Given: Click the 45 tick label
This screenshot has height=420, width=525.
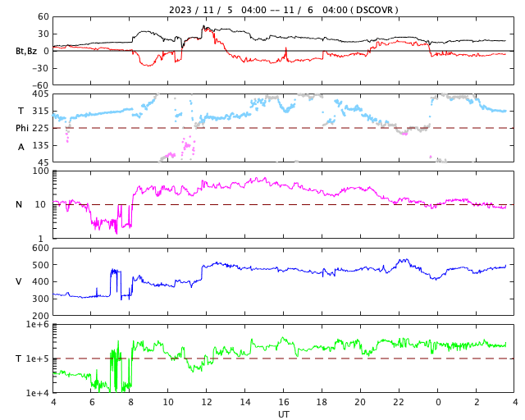Looking at the screenshot, I should (43, 162).
